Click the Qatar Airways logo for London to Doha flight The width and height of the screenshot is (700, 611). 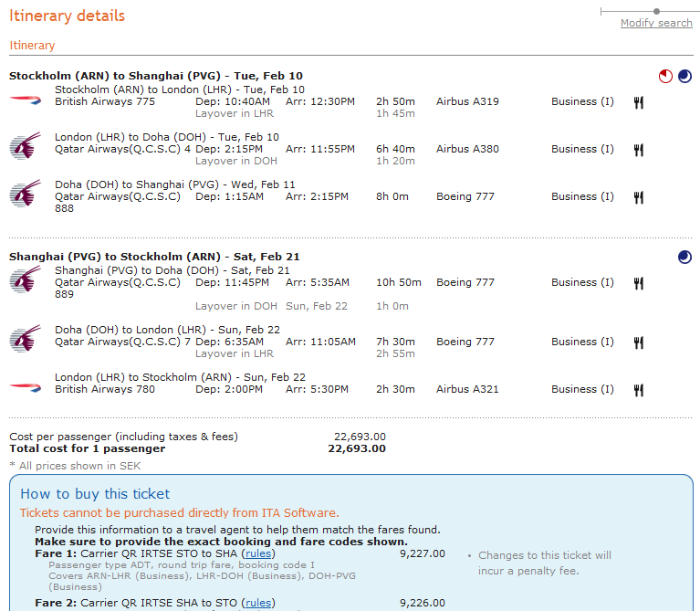point(26,145)
